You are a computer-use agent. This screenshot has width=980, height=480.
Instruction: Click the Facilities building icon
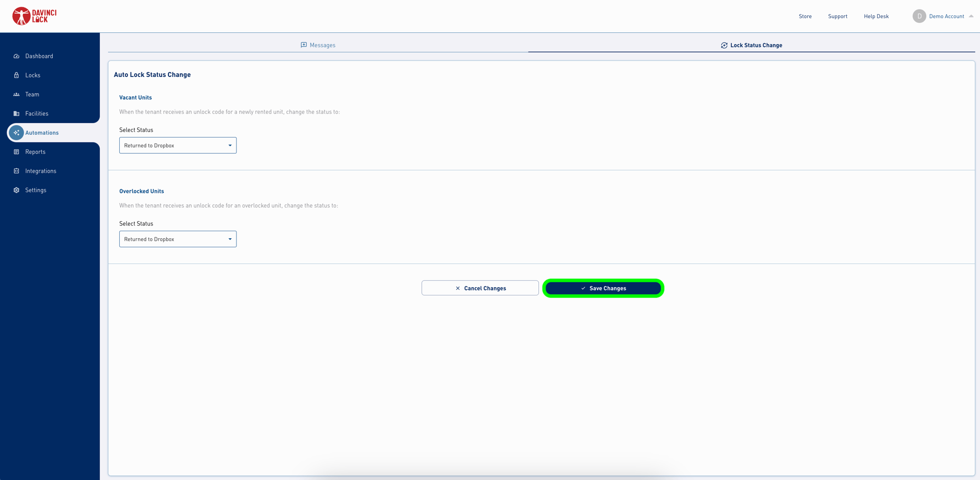coord(16,113)
